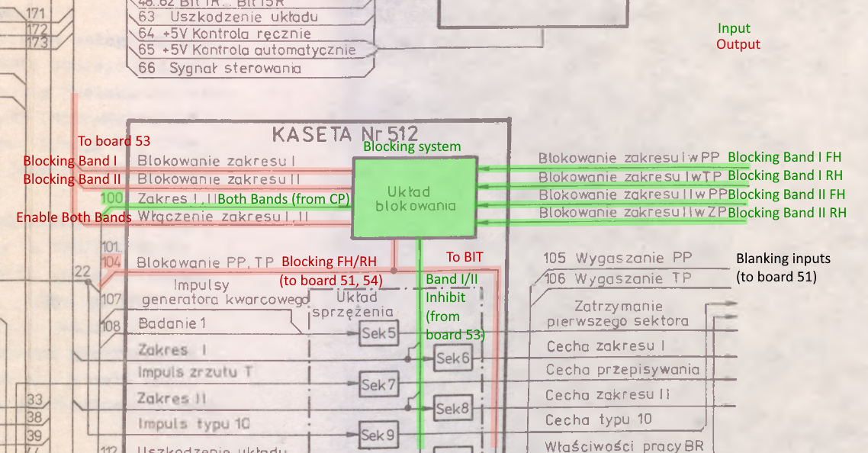Click the 'Impuls typu 10' label

(x=194, y=424)
